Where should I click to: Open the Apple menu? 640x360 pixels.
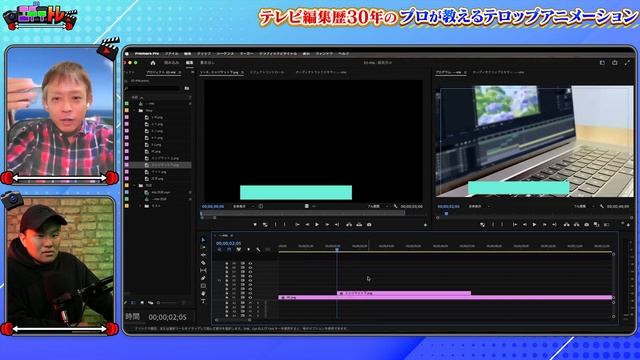click(x=127, y=53)
